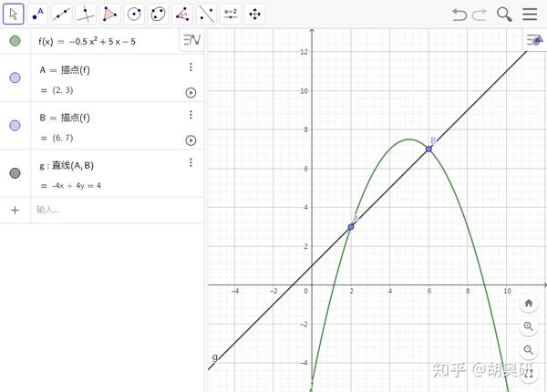Click the Undo arrow
This screenshot has width=547, height=392.
[x=459, y=15]
